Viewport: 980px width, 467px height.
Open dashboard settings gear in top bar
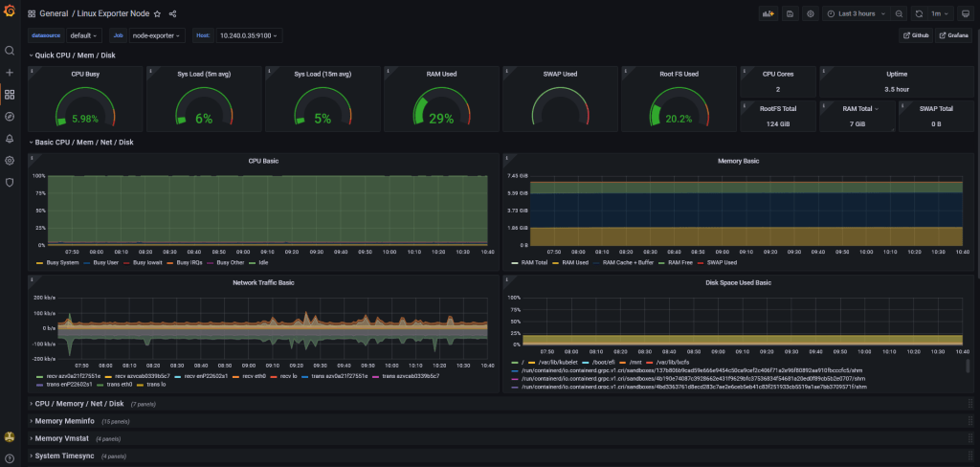point(811,14)
